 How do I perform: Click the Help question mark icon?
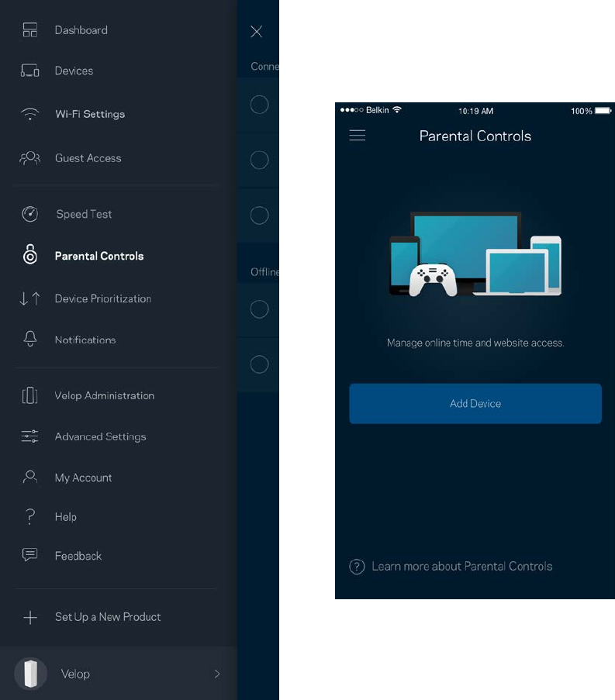(30, 516)
